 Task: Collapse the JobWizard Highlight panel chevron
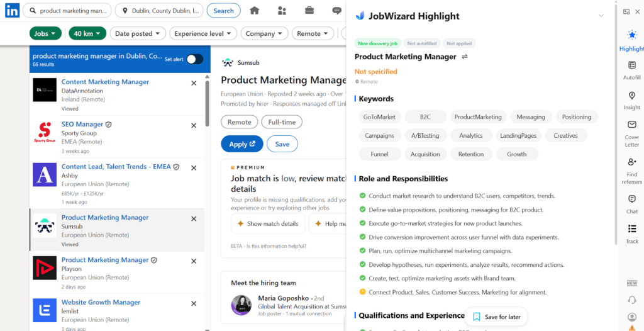click(601, 16)
